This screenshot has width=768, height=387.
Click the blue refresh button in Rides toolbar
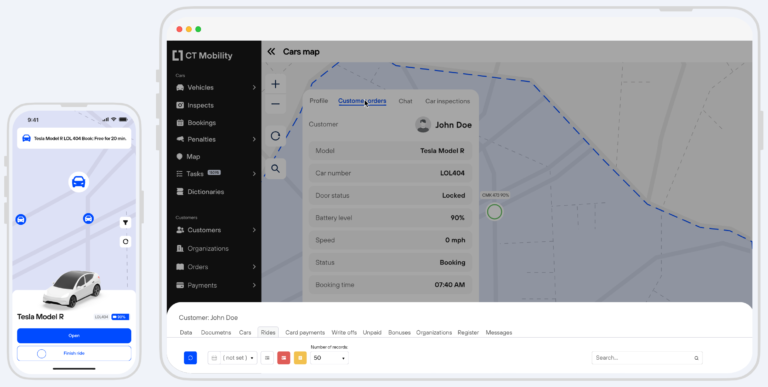[x=191, y=358]
